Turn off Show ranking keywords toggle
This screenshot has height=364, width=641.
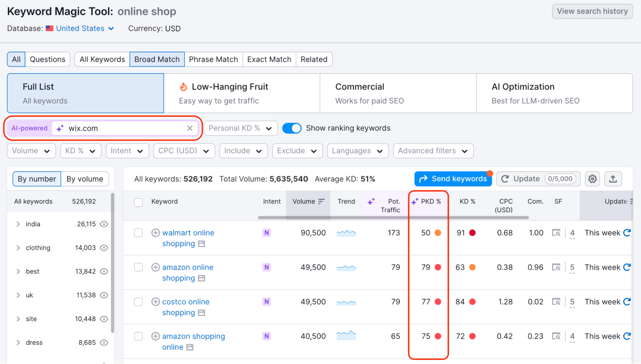click(x=291, y=128)
